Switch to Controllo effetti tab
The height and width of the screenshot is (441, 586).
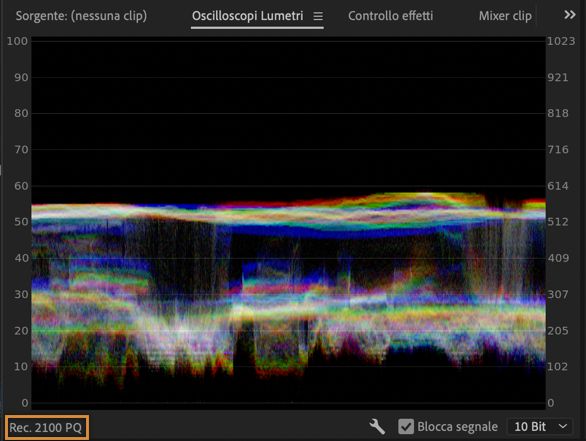391,16
